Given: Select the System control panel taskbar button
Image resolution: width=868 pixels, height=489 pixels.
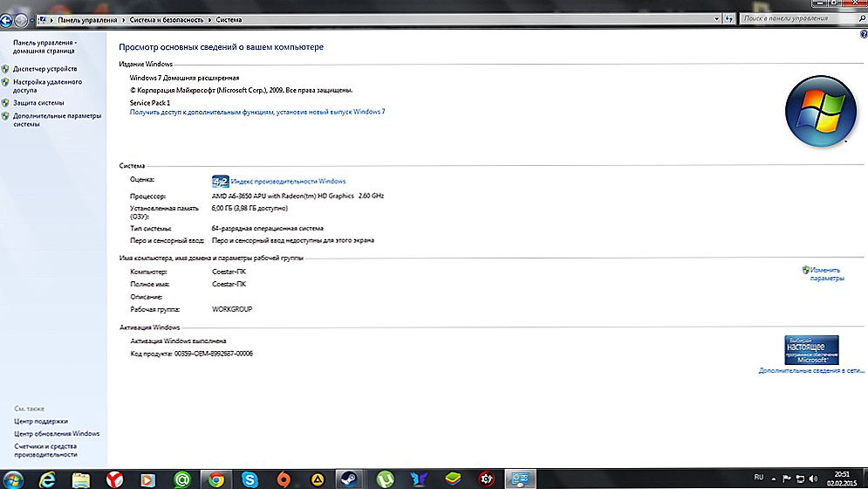Looking at the screenshot, I should pos(520,479).
